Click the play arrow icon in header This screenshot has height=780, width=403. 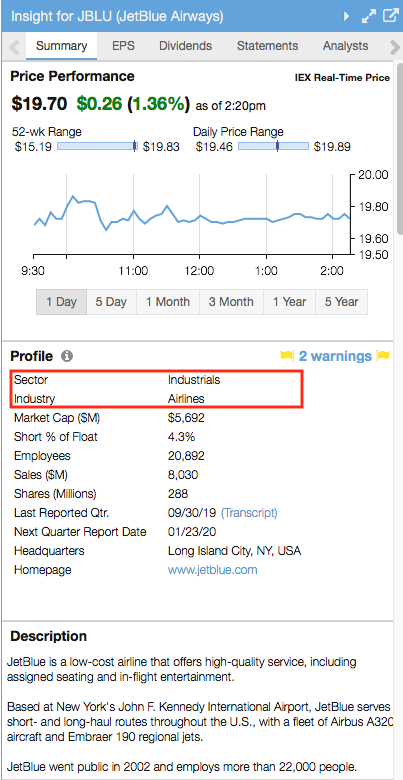(347, 17)
